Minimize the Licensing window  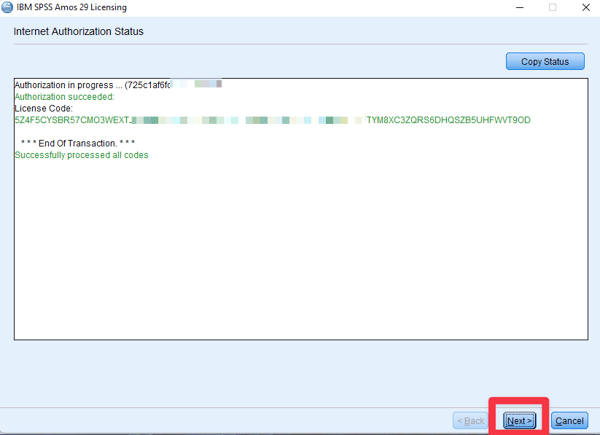(519, 7)
